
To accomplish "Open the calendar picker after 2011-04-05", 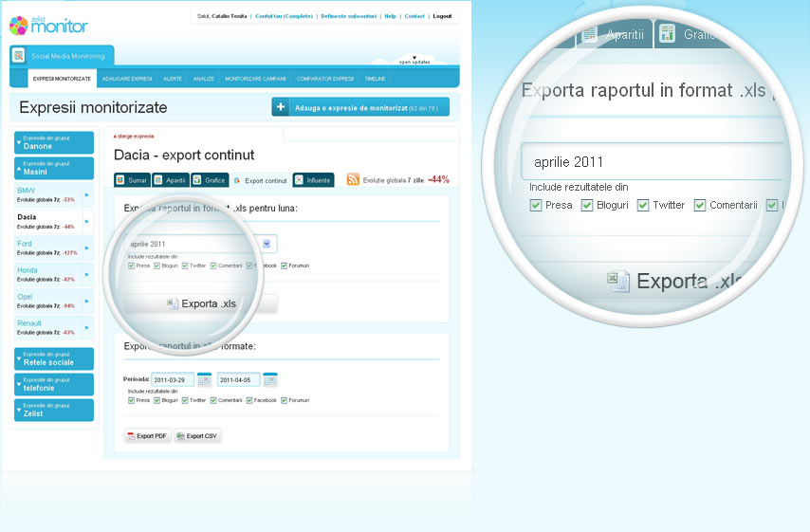I will (x=270, y=379).
